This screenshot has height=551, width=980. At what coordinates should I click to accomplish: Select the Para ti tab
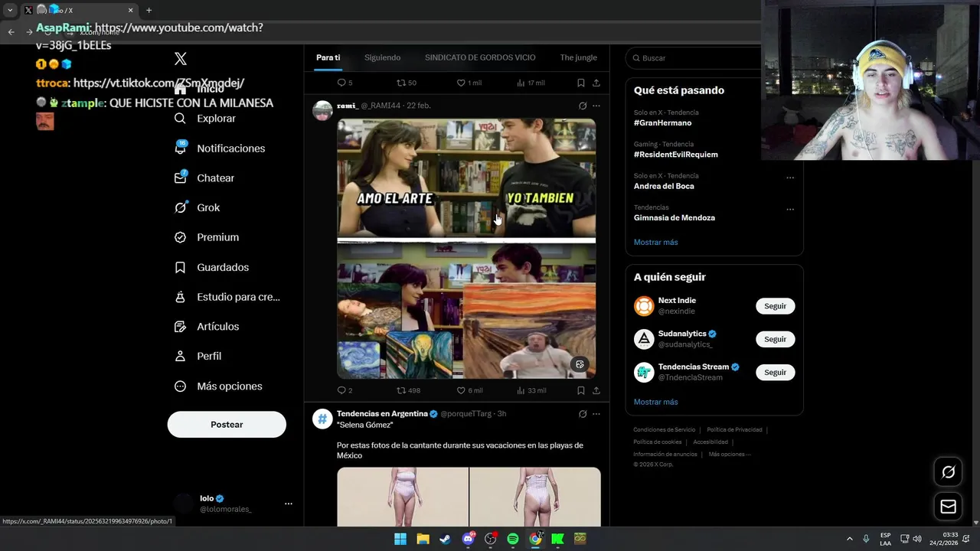click(x=328, y=57)
